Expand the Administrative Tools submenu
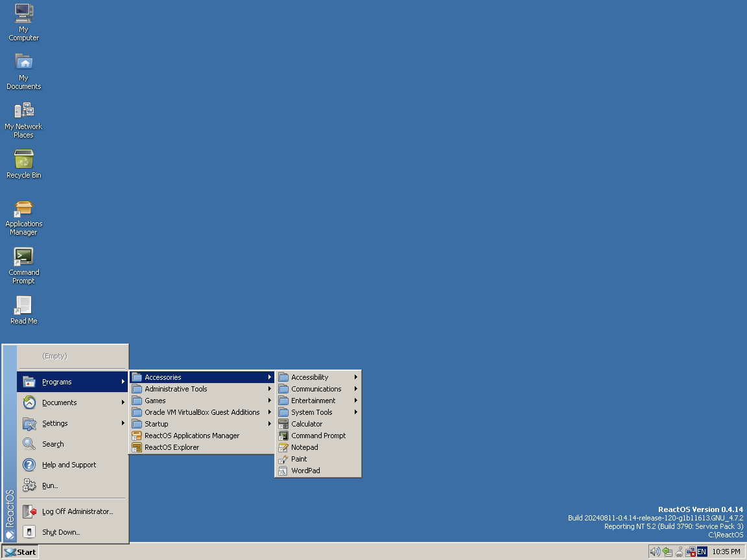Screen dimensions: 747x560 pyautogui.click(x=202, y=389)
